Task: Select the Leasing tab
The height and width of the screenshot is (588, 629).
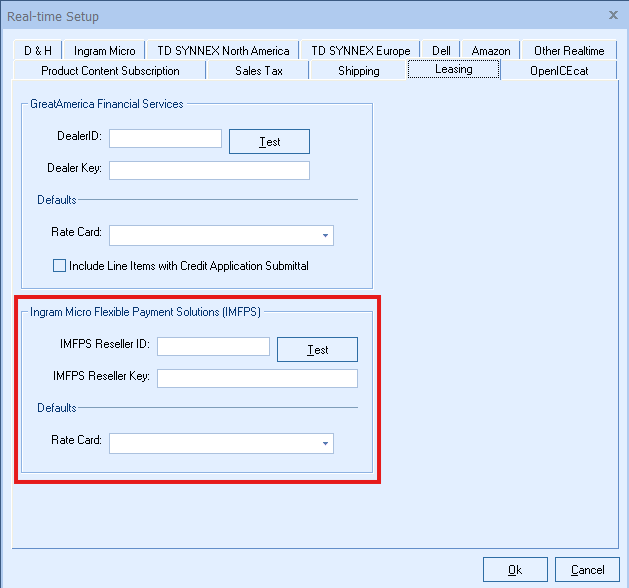Action: coord(454,69)
